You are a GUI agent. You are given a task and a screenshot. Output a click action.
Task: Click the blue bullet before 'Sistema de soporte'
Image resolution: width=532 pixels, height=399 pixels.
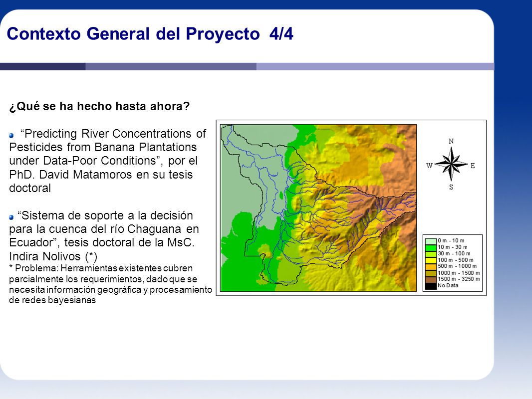pos(11,217)
